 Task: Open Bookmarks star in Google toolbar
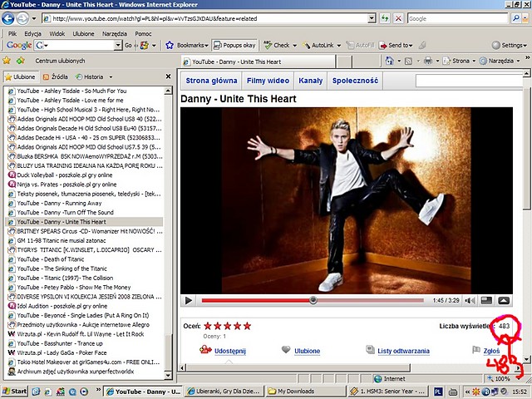[170, 45]
